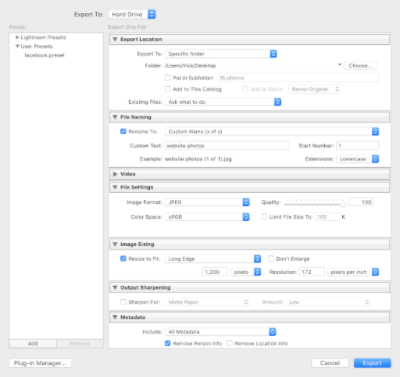Open the Long Edge dropdown
This screenshot has height=377, width=400.
click(213, 259)
